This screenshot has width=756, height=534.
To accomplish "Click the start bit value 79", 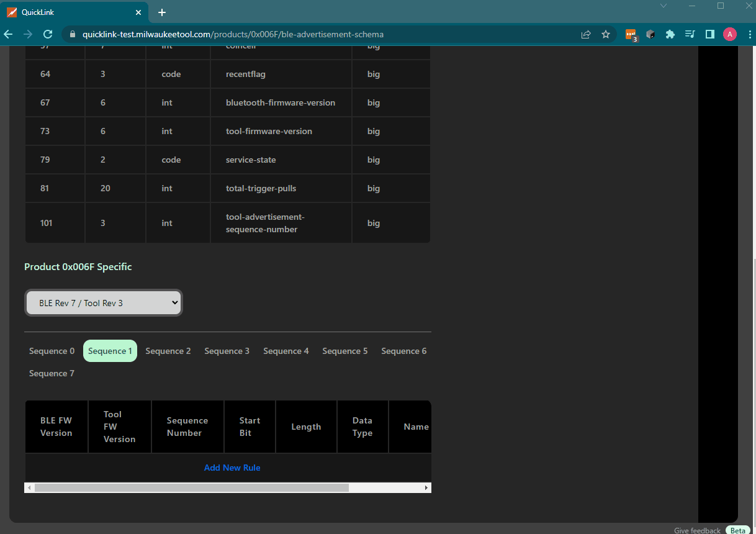I will (x=45, y=160).
